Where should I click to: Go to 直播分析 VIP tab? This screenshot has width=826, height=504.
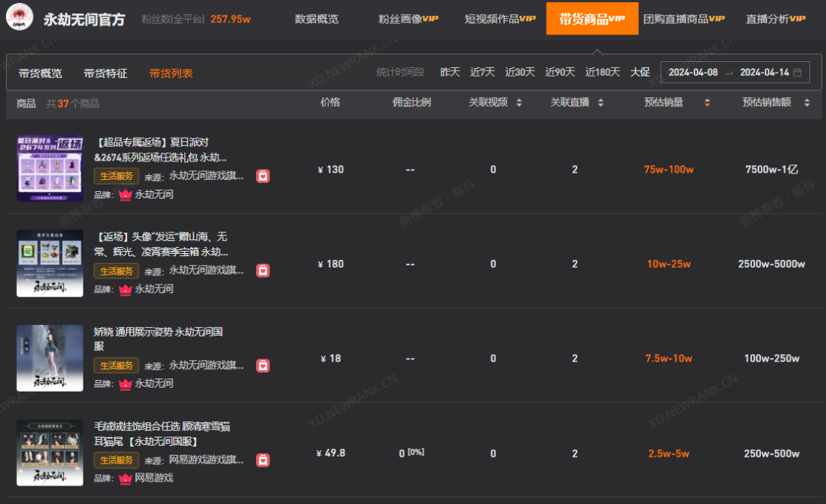[x=776, y=19]
